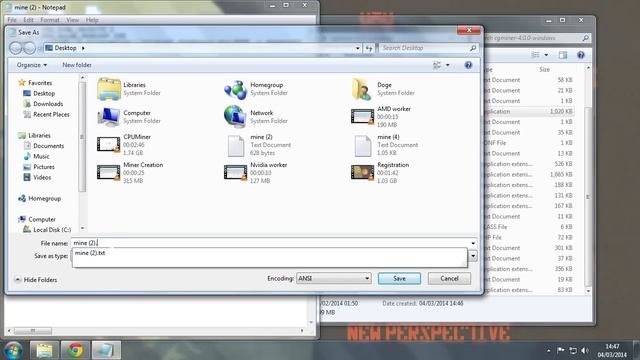Select the CPUMiner video file
Screen dimensions: 640x360
point(109,144)
